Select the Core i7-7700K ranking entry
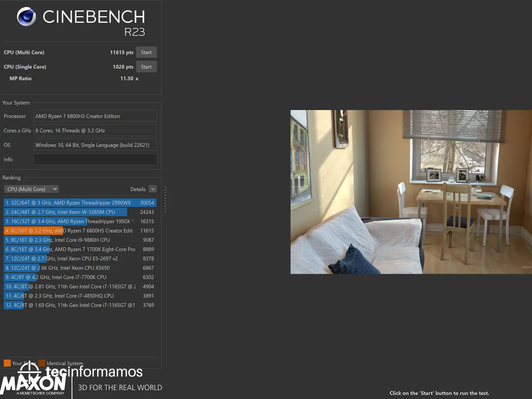Screen dimensions: 532x399 [x=80, y=277]
